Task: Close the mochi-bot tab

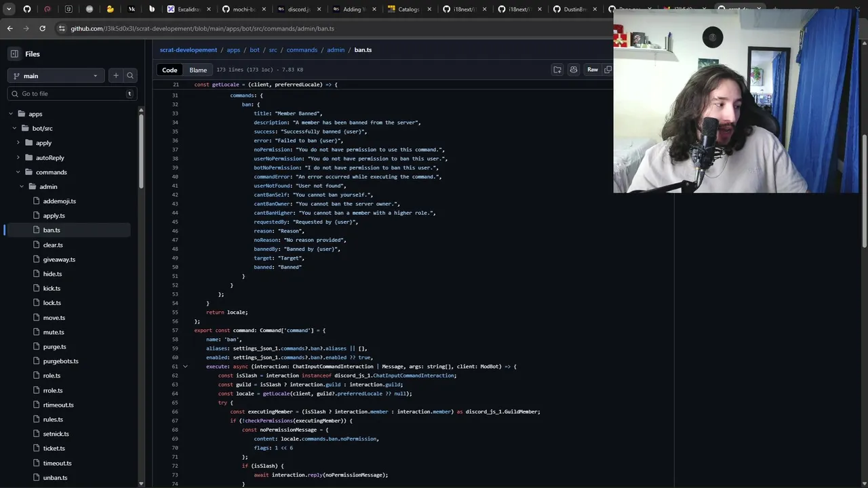Action: coord(264,9)
